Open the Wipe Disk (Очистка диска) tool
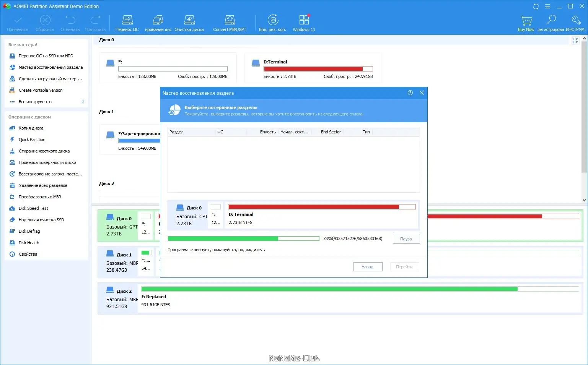 [x=189, y=23]
